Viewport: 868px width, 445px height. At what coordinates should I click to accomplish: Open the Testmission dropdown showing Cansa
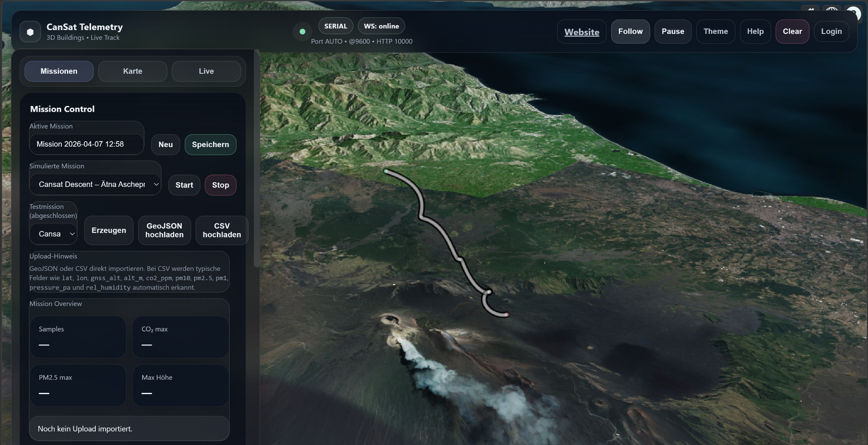53,234
